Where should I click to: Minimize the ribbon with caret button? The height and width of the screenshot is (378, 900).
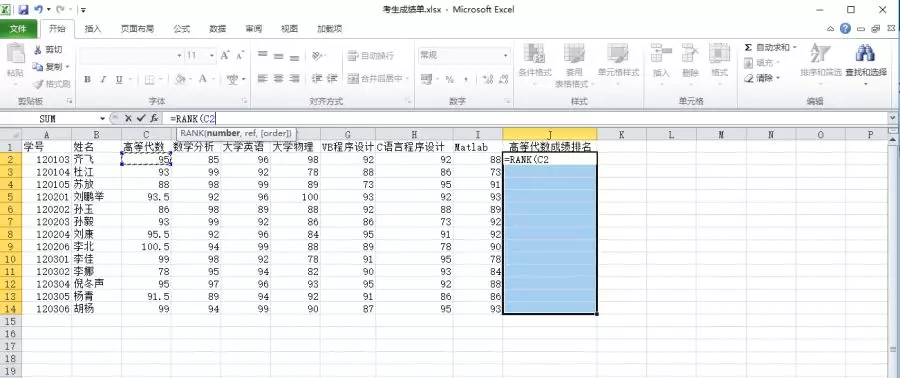click(x=831, y=28)
